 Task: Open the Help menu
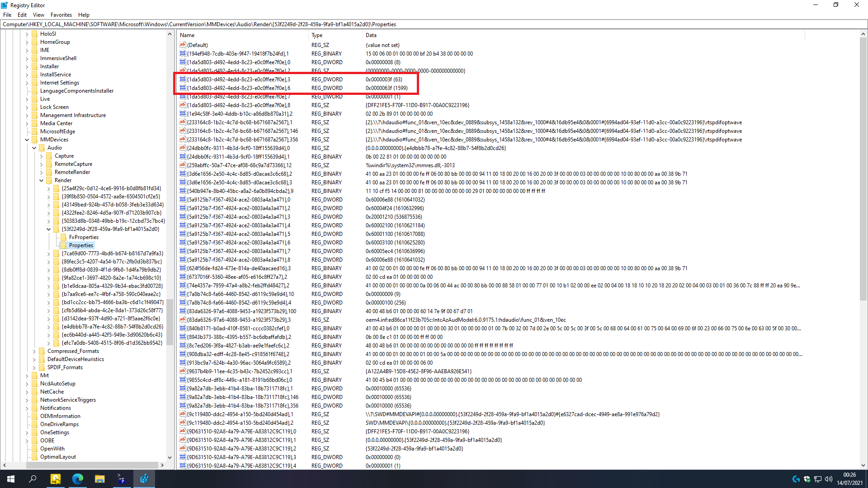84,15
